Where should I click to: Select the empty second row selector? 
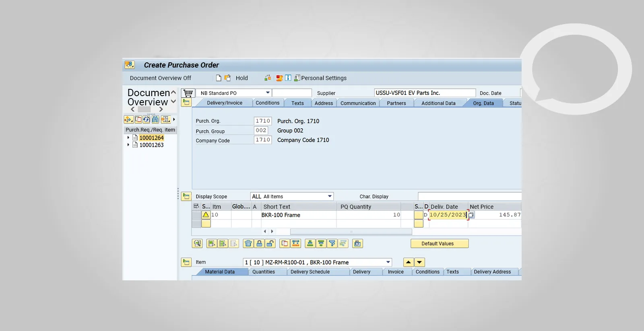[196, 224]
